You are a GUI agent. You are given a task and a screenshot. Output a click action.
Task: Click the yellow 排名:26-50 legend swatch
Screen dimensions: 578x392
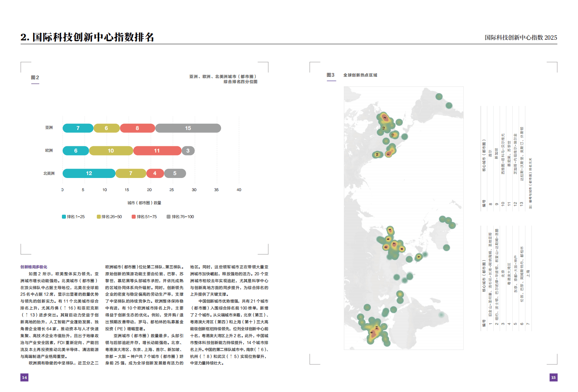tap(99, 217)
